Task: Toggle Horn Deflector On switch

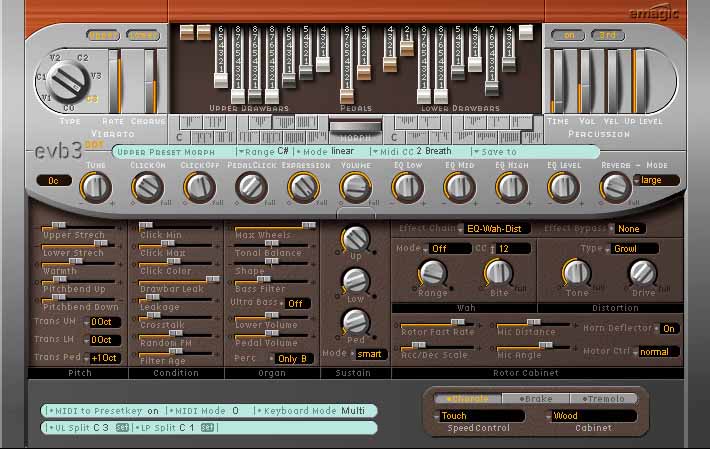Action: pos(668,329)
